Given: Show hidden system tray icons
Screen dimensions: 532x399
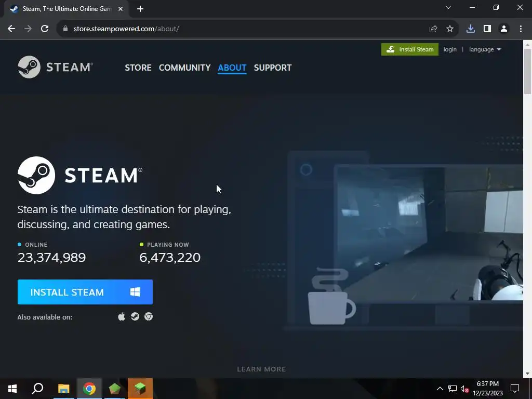Looking at the screenshot, I should point(440,389).
